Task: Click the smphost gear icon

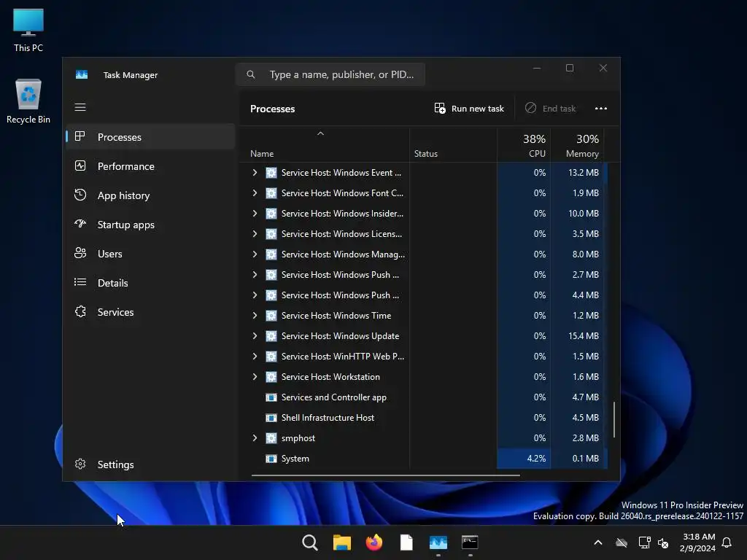Action: [x=271, y=438]
